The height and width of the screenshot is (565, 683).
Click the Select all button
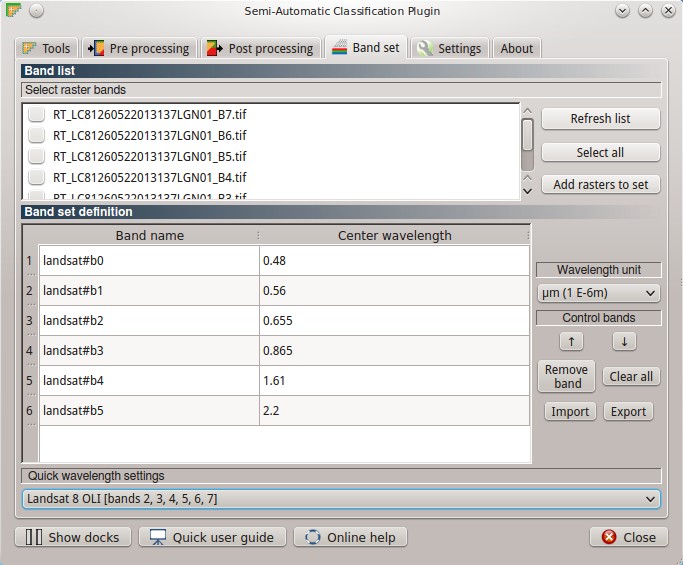(x=601, y=152)
